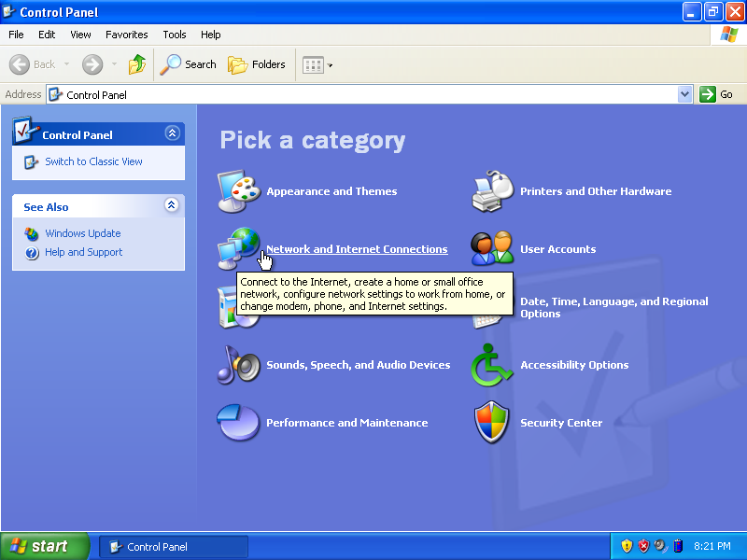Open Performance and Maintenance link
Viewport: 747px width, 560px height.
(346, 423)
